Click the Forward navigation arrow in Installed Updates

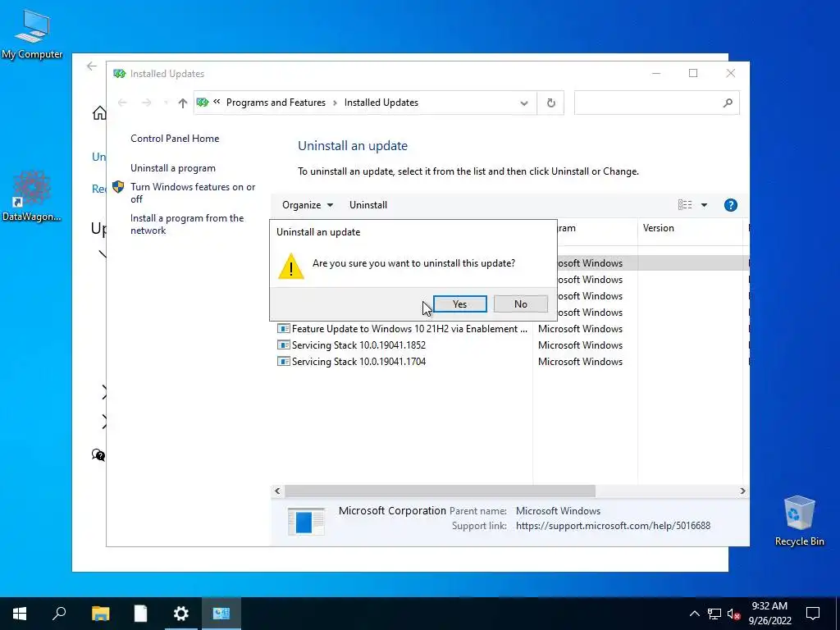146,103
